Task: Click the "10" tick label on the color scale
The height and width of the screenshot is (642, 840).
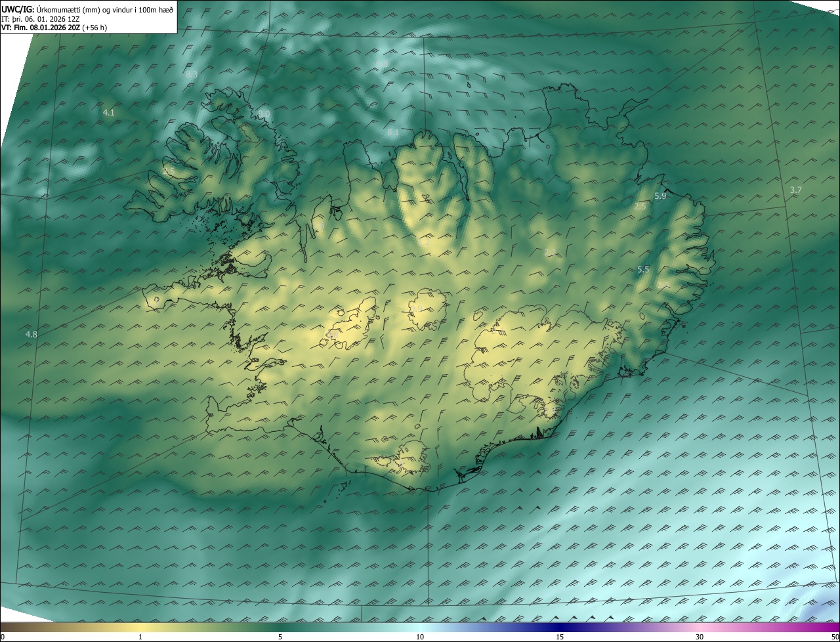Action: 420,637
